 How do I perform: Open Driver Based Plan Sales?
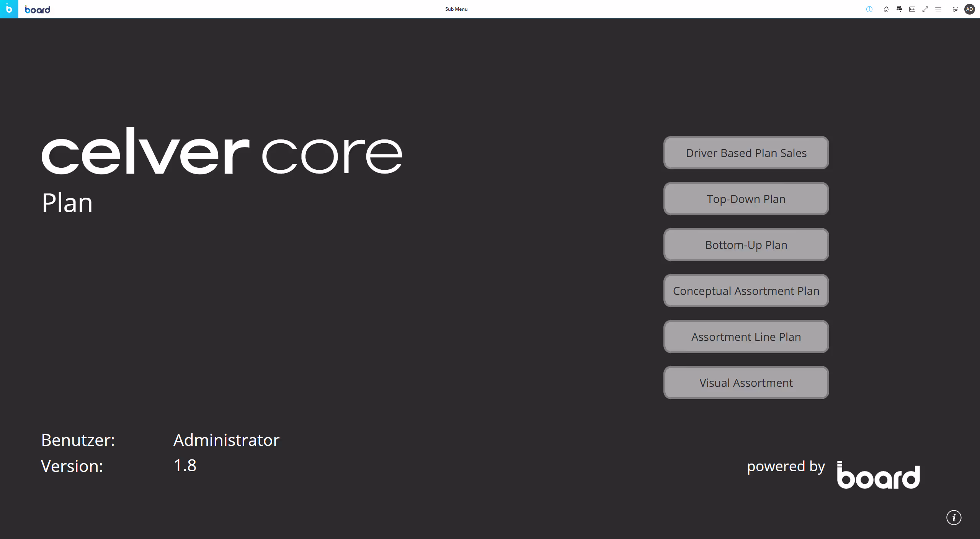pos(746,153)
